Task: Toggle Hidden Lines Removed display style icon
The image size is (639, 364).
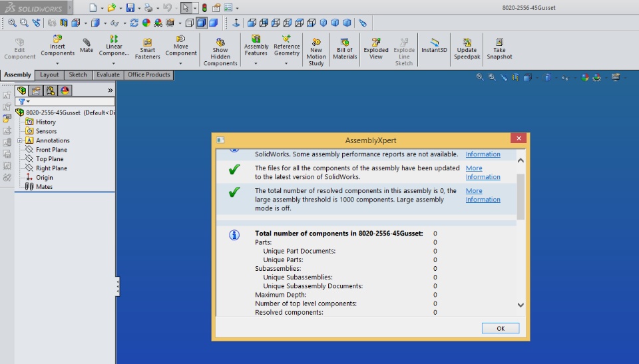Action: click(190, 23)
